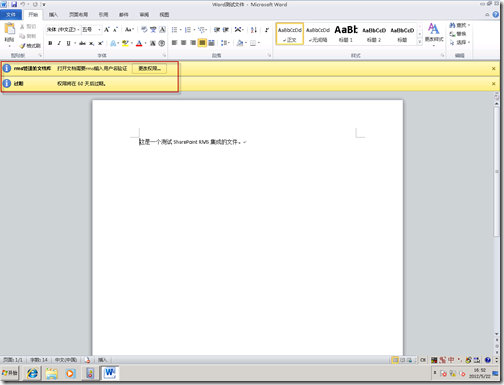Click the Undo icon in quick access toolbar
Viewport: 504px width, 385px height.
23,4
